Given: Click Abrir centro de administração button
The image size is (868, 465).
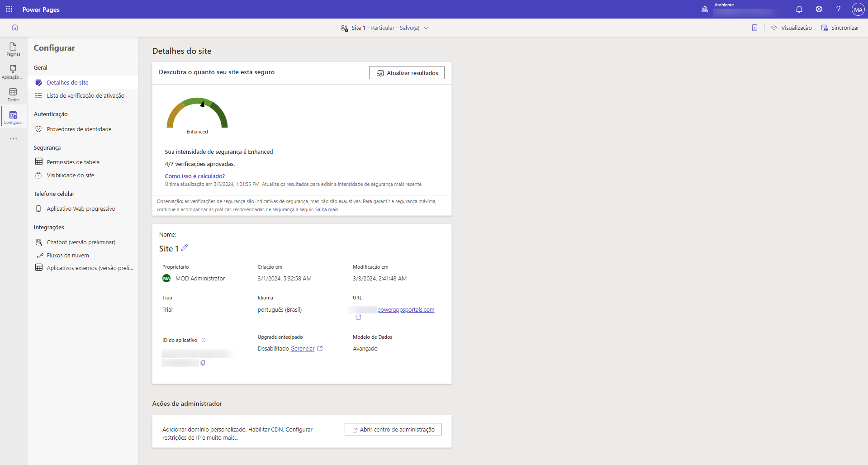Looking at the screenshot, I should pyautogui.click(x=393, y=429).
